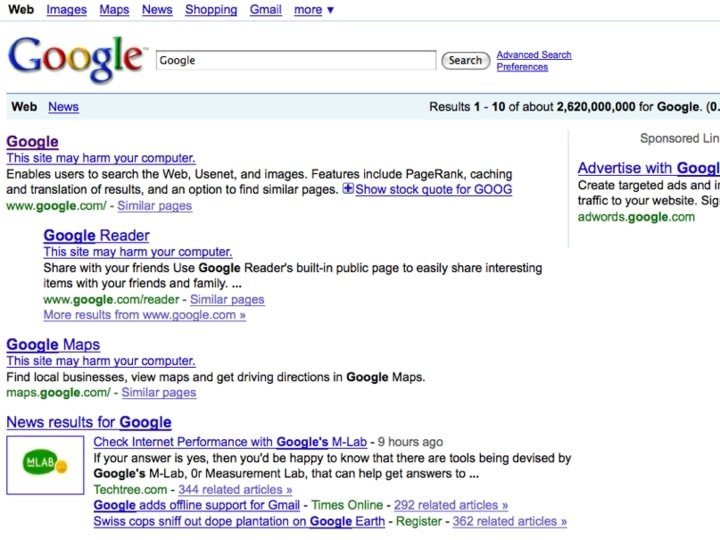Select the Web item in top navigation
The width and height of the screenshot is (720, 540).
[21, 10]
